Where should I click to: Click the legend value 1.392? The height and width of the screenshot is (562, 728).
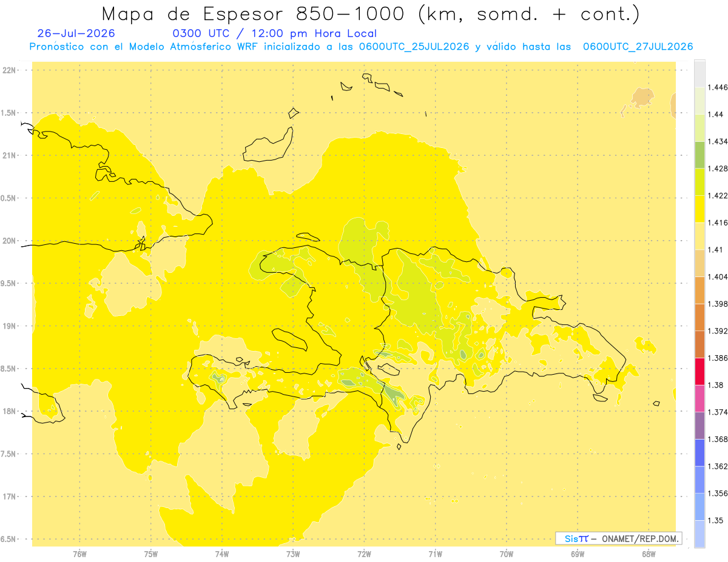click(x=719, y=331)
